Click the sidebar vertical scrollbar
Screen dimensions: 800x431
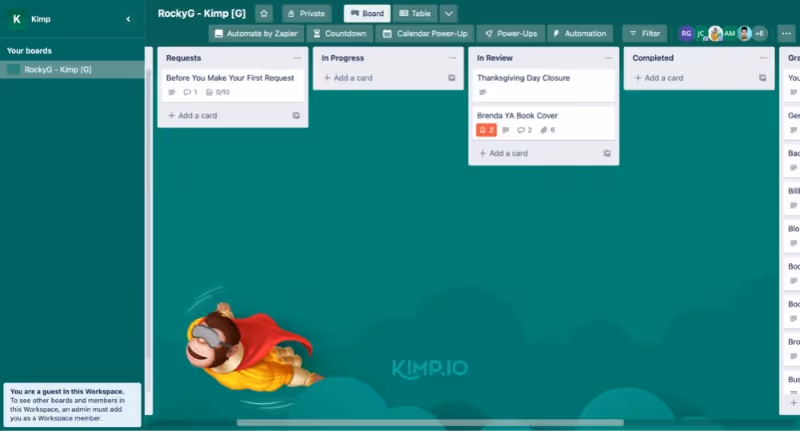click(x=148, y=231)
